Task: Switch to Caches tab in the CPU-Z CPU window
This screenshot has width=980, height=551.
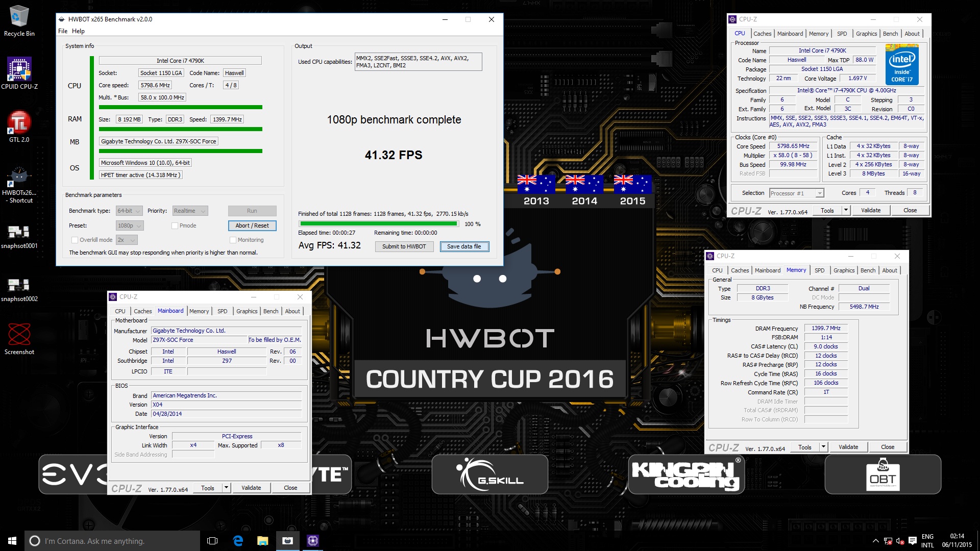Action: click(762, 34)
